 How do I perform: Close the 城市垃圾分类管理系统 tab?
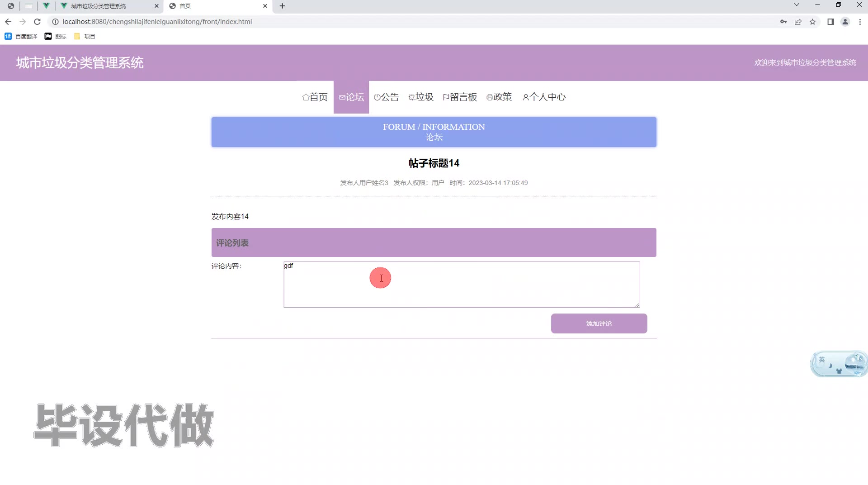[x=156, y=6]
